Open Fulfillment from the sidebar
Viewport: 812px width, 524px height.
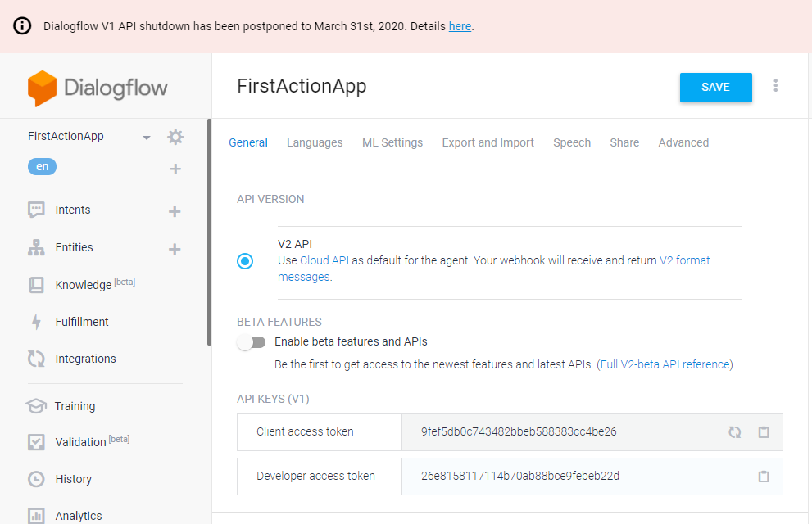pyautogui.click(x=81, y=322)
